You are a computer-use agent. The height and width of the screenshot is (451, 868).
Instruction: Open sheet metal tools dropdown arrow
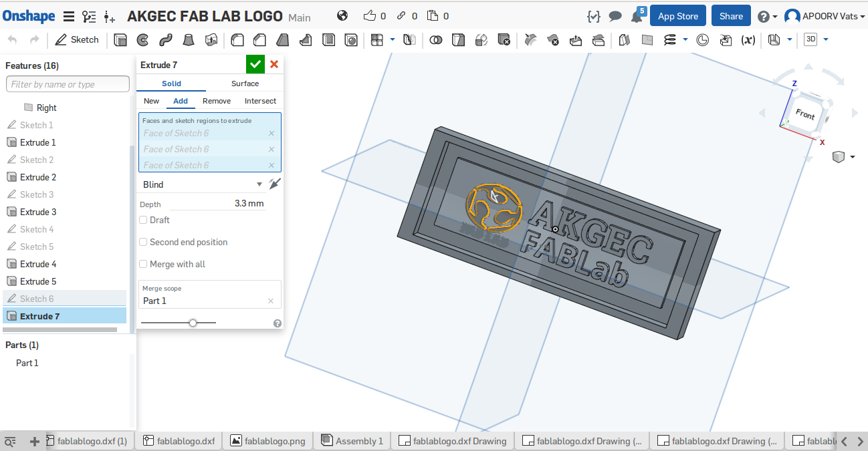pos(790,39)
